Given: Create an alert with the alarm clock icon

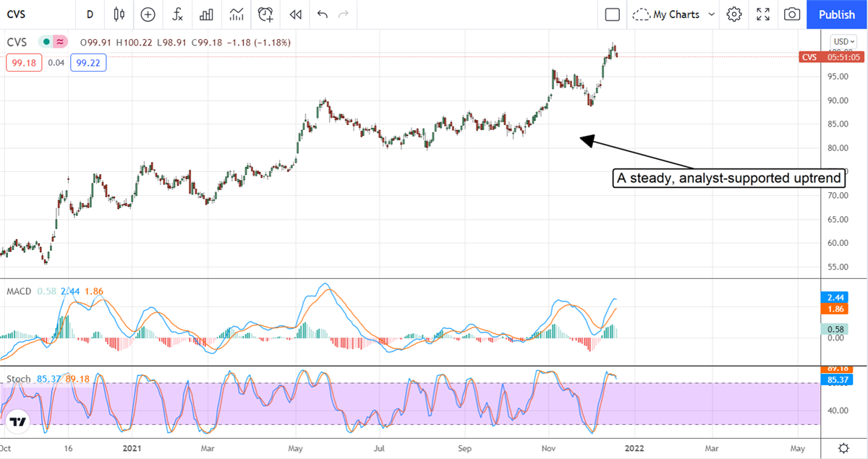Looking at the screenshot, I should pyautogui.click(x=265, y=14).
